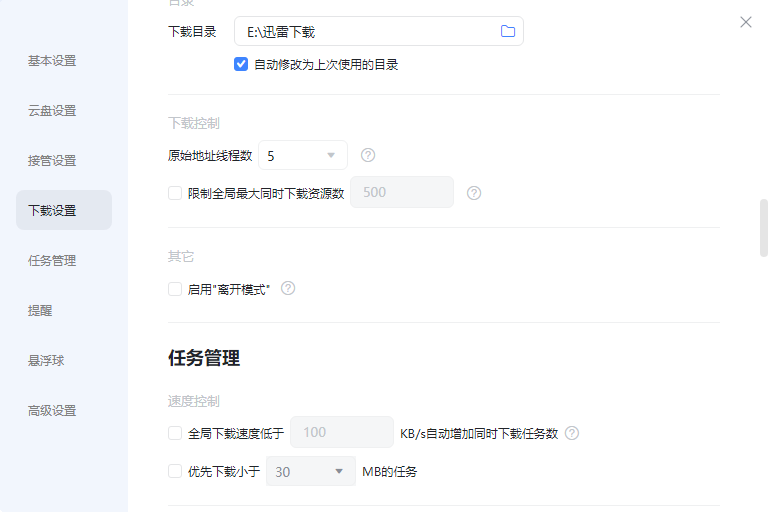The width and height of the screenshot is (768, 512).
Task: Go to 提醒 in sidebar
Action: pos(40,311)
